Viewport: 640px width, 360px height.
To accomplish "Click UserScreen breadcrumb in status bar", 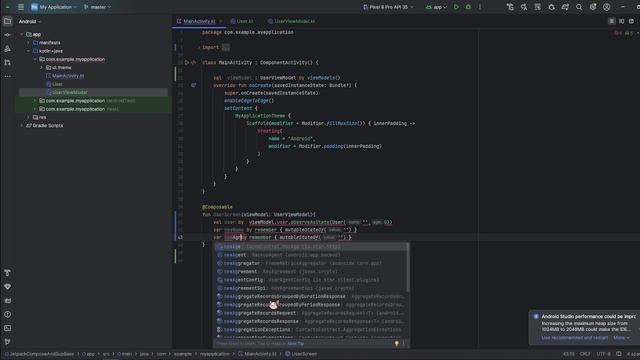I will (x=301, y=354).
